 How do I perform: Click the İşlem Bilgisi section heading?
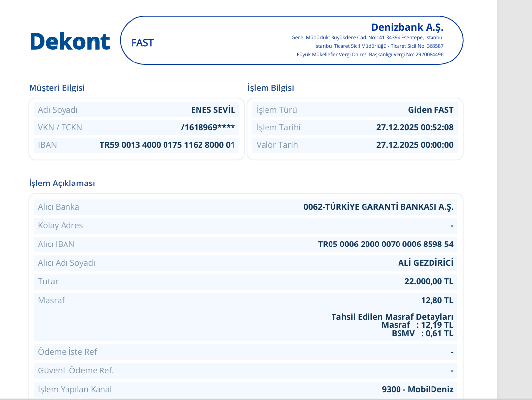(x=270, y=88)
